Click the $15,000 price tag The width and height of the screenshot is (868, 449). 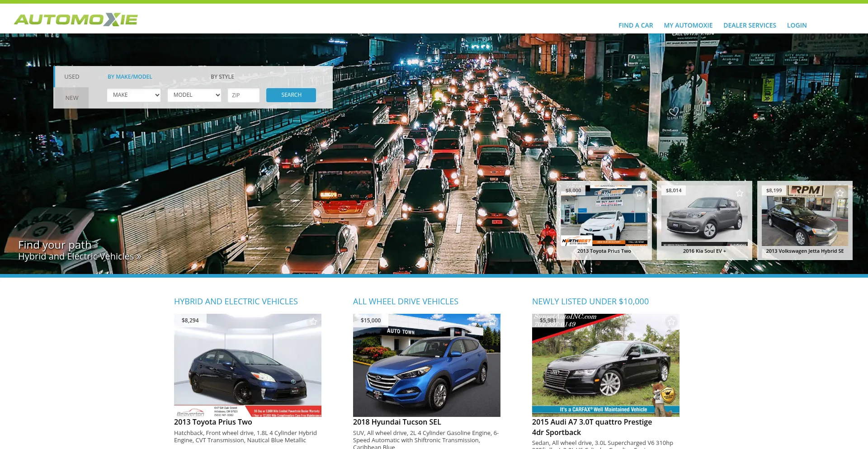pyautogui.click(x=371, y=320)
